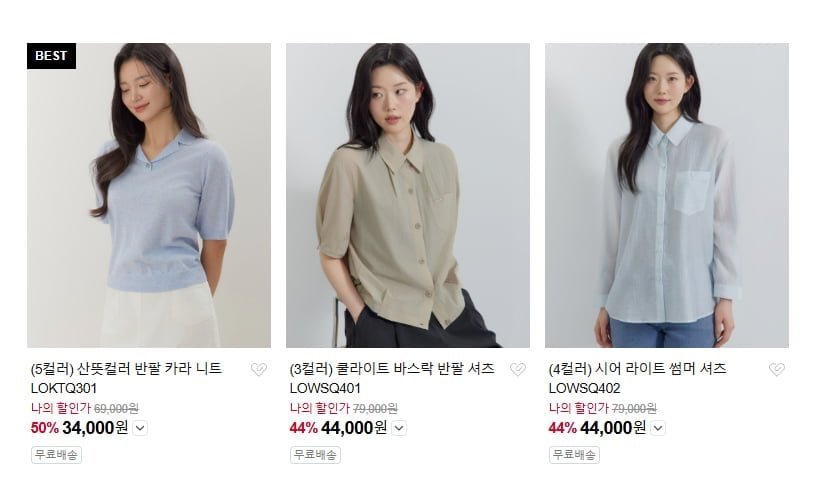
Task: Open (3컬러) 쿨라이트 바스락 반팔 셔츠 title link
Action: pyautogui.click(x=392, y=369)
